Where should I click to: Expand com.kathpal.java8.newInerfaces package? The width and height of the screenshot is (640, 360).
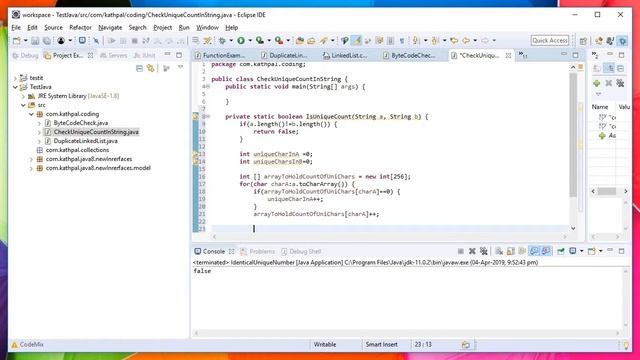click(31, 159)
